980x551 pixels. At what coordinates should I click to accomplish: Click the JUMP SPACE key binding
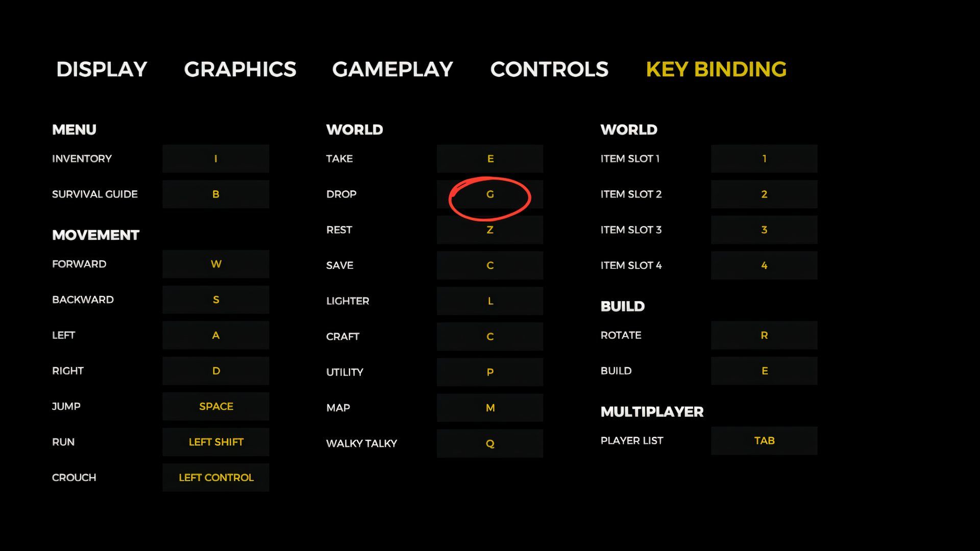click(215, 406)
